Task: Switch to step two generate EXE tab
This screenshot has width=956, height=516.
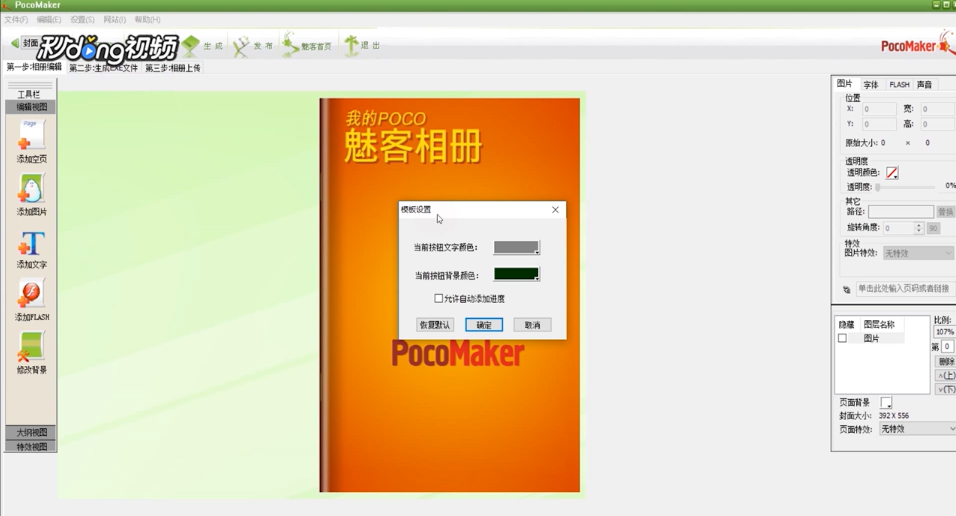Action: [x=104, y=68]
